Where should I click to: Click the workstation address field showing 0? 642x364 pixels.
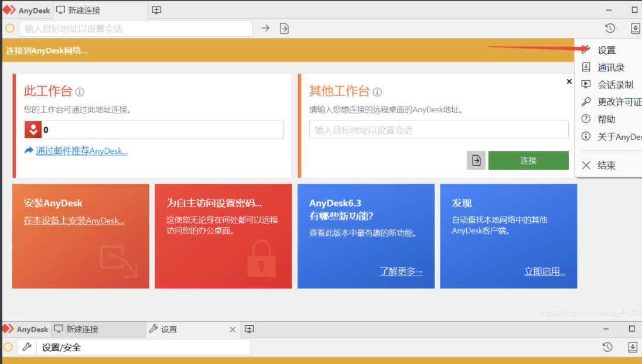pos(154,130)
